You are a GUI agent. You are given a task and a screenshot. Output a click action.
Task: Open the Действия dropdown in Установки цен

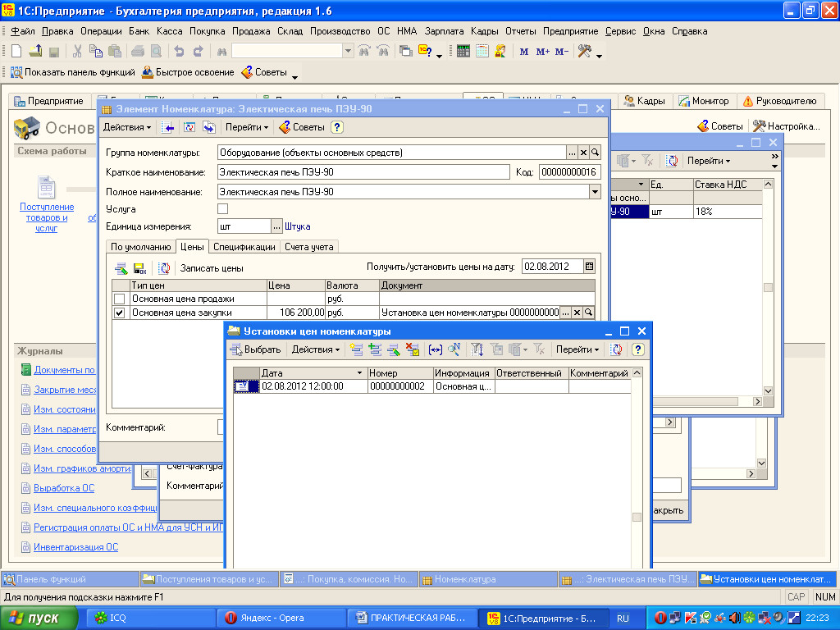point(316,349)
